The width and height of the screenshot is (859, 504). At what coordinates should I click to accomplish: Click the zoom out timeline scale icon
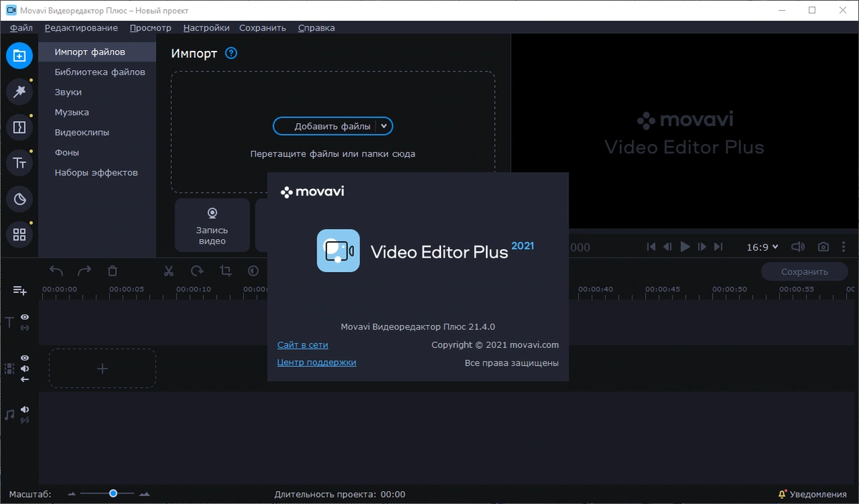72,494
